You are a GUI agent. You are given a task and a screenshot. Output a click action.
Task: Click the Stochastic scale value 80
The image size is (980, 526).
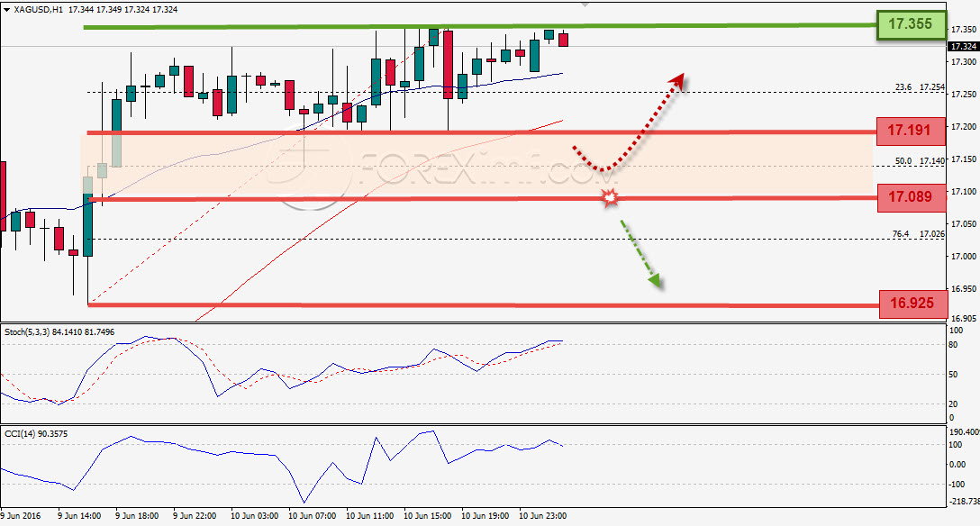point(953,345)
